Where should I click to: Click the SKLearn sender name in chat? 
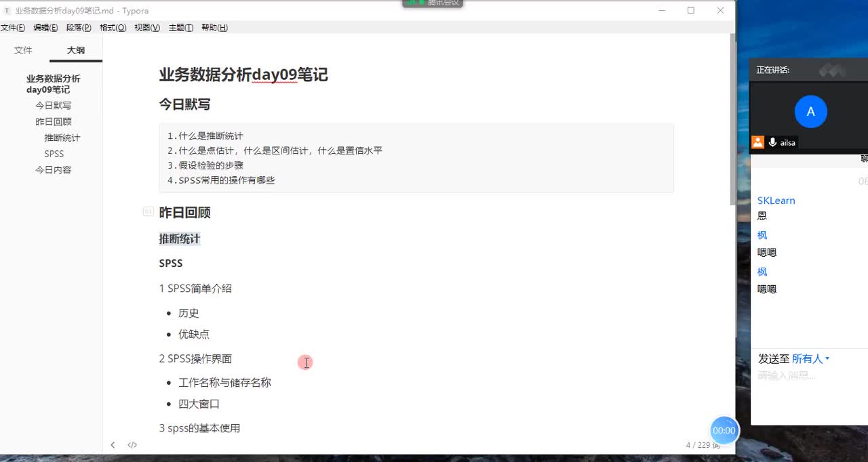click(x=776, y=201)
